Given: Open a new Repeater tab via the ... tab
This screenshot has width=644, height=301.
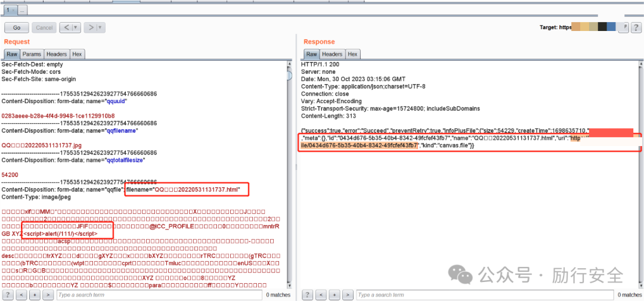Looking at the screenshot, I should (22, 9).
